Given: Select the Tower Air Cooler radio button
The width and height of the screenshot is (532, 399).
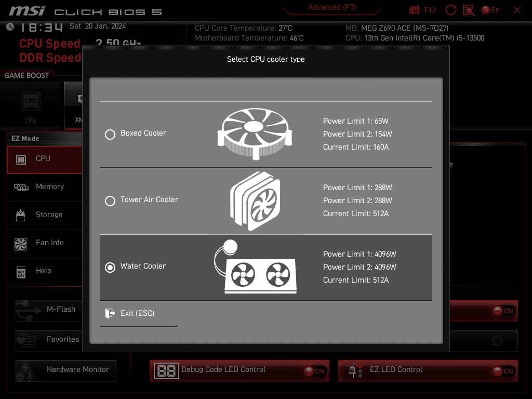Looking at the screenshot, I should pos(110,201).
